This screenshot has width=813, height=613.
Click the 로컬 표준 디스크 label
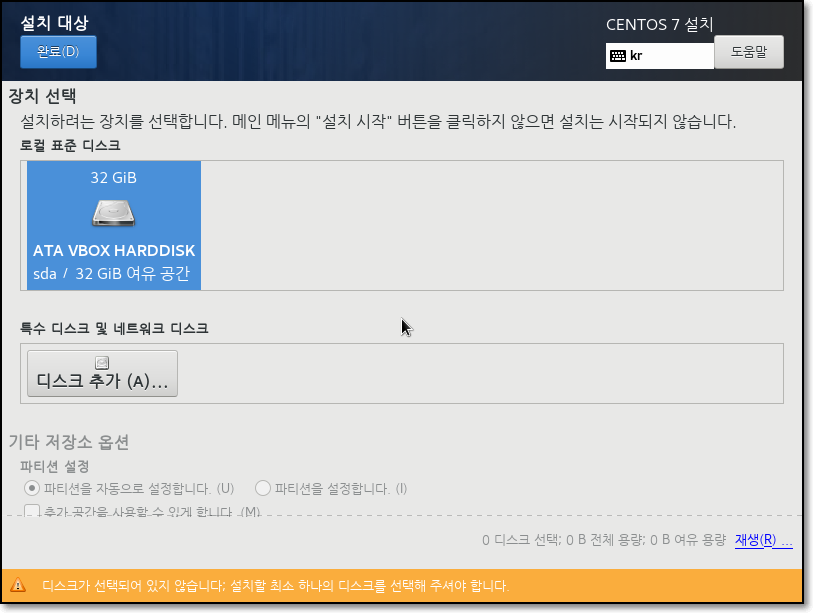(70, 145)
